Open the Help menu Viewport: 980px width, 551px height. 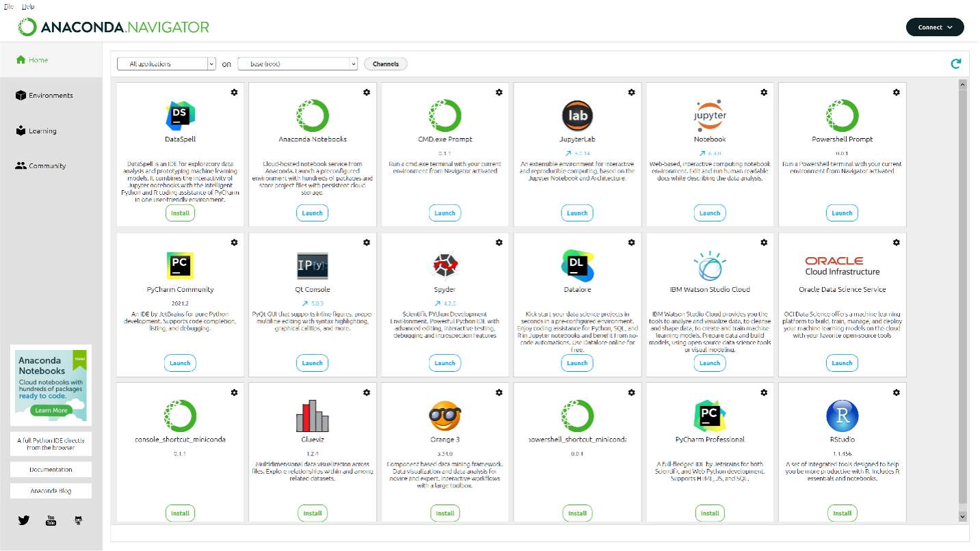pyautogui.click(x=28, y=6)
